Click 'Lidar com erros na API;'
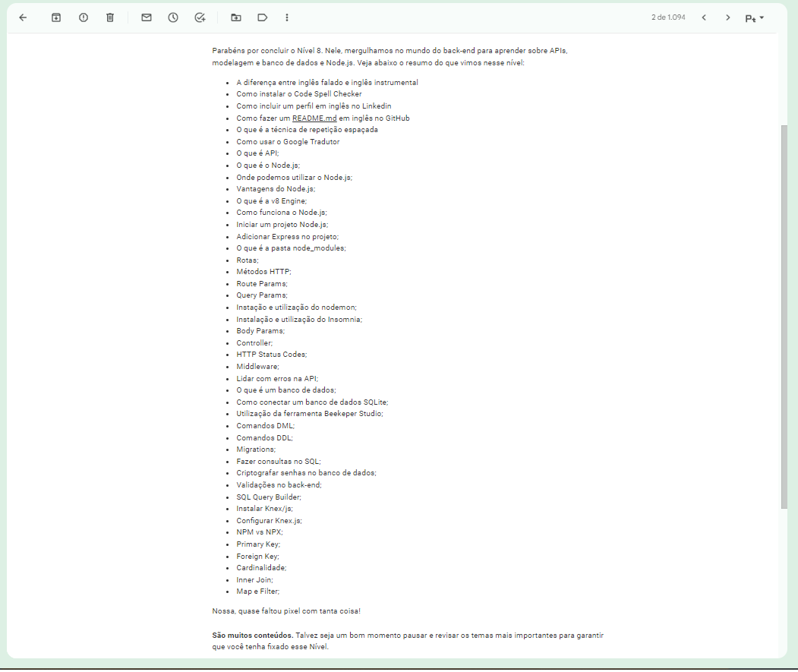 click(277, 379)
